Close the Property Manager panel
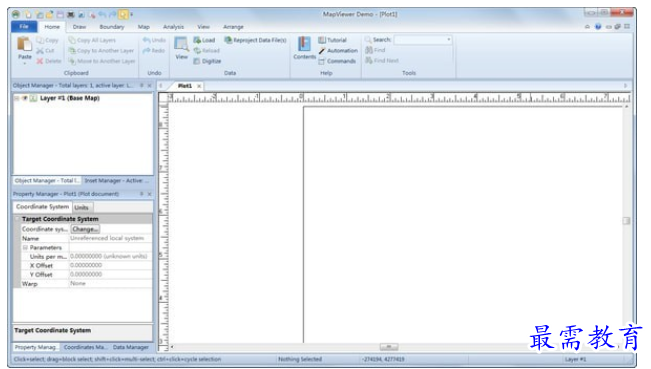Screen dimensions: 651x369 [x=149, y=194]
